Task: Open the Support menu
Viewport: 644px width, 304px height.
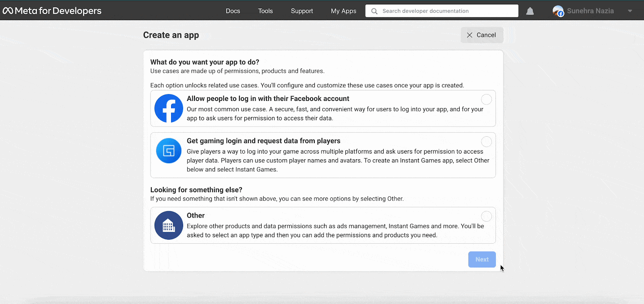Action: [302, 11]
